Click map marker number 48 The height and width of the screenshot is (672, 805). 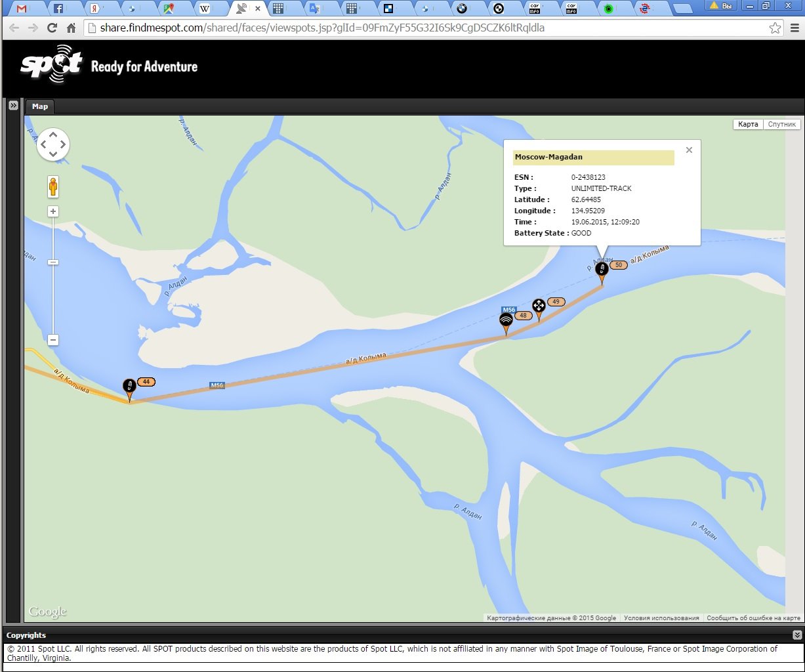pos(506,320)
